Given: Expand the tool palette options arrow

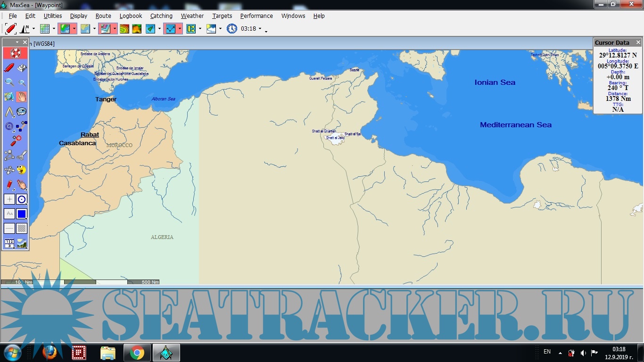Looking at the screenshot, I should tap(17, 42).
